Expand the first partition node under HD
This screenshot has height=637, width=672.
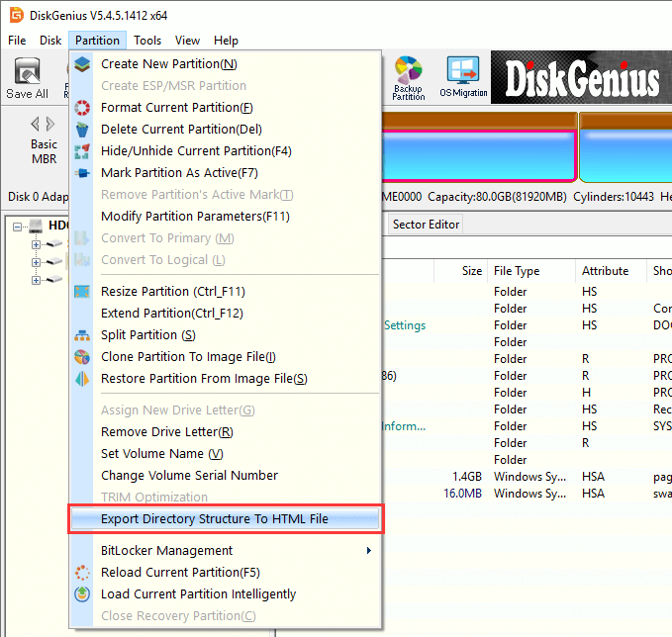(x=36, y=244)
